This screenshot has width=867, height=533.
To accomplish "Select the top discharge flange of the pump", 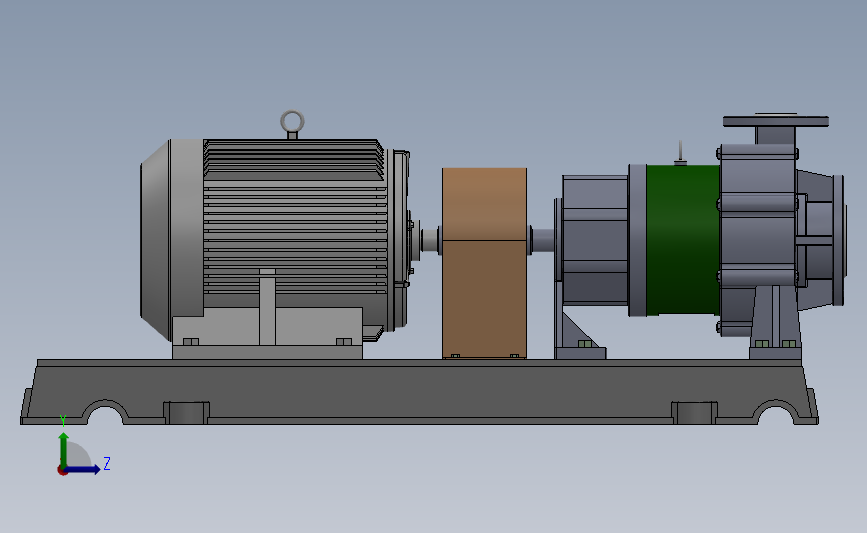I will [776, 122].
